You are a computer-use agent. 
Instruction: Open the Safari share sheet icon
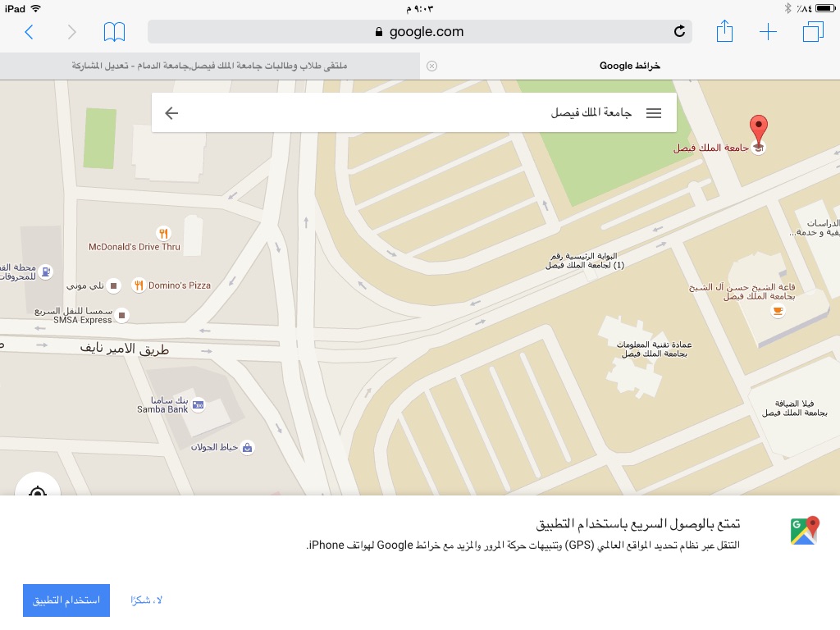[724, 30]
